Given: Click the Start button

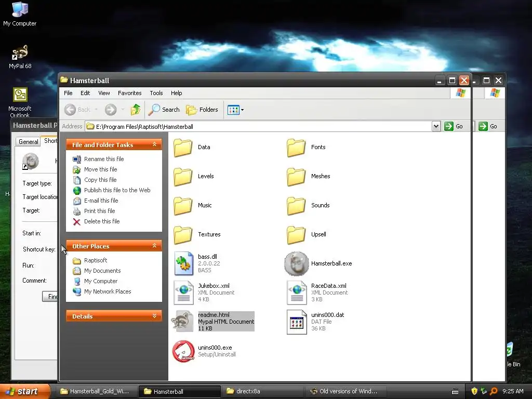Looking at the screenshot, I should [25, 391].
